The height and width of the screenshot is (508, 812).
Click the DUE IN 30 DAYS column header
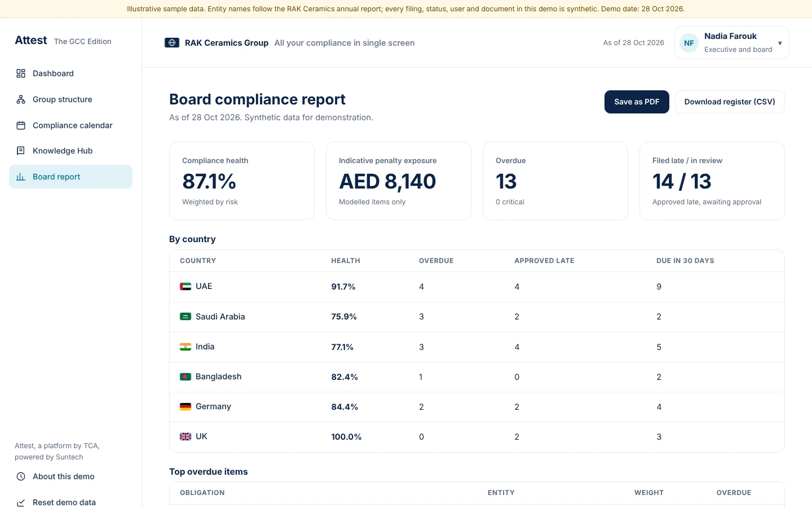pos(685,261)
